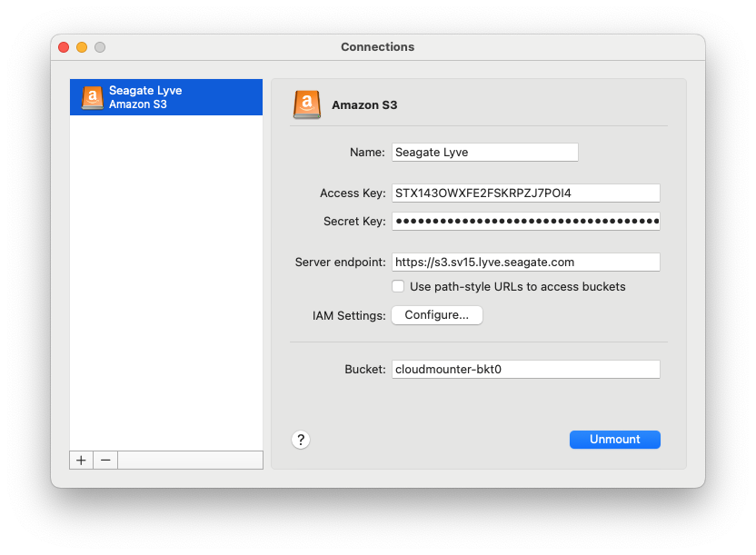This screenshot has width=756, height=555.
Task: Enable path-style URLs checkbox
Action: pyautogui.click(x=398, y=286)
